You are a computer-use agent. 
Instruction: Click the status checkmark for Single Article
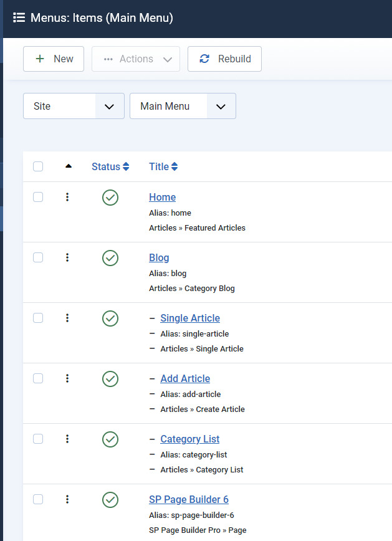110,318
